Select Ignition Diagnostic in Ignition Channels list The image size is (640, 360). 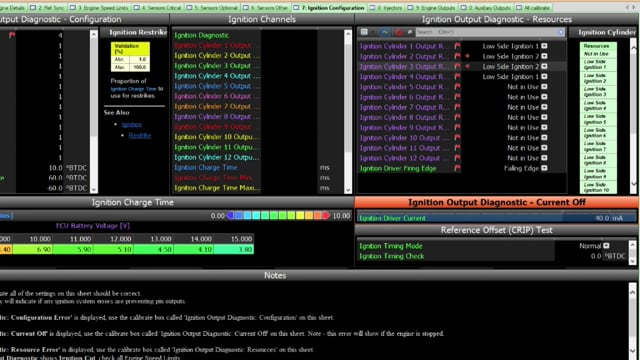pos(202,36)
